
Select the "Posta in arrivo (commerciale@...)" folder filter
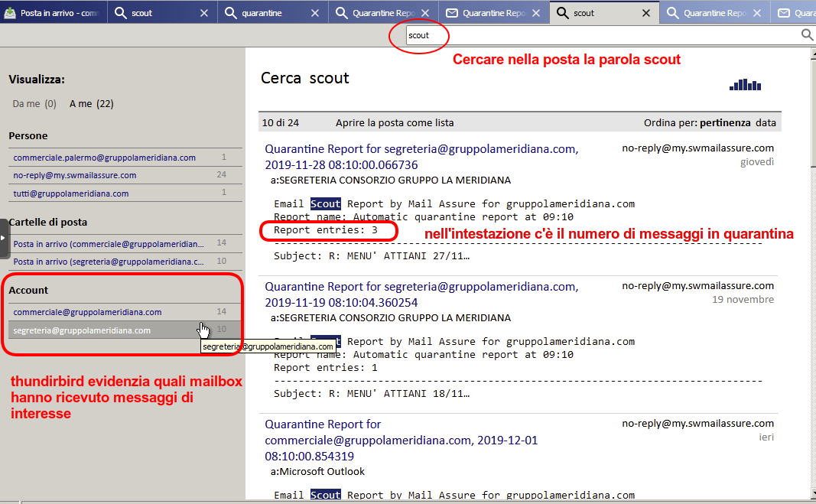click(109, 243)
